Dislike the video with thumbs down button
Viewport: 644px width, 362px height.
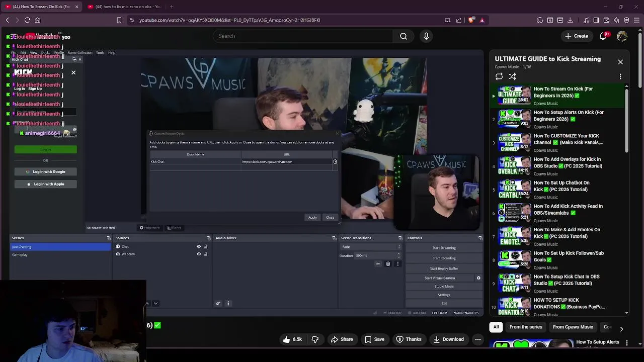click(x=315, y=339)
